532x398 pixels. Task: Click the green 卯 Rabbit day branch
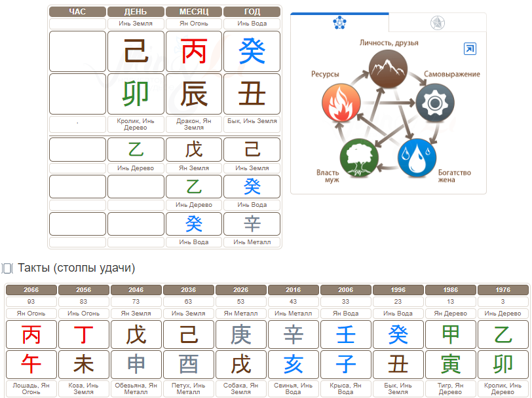(x=136, y=94)
